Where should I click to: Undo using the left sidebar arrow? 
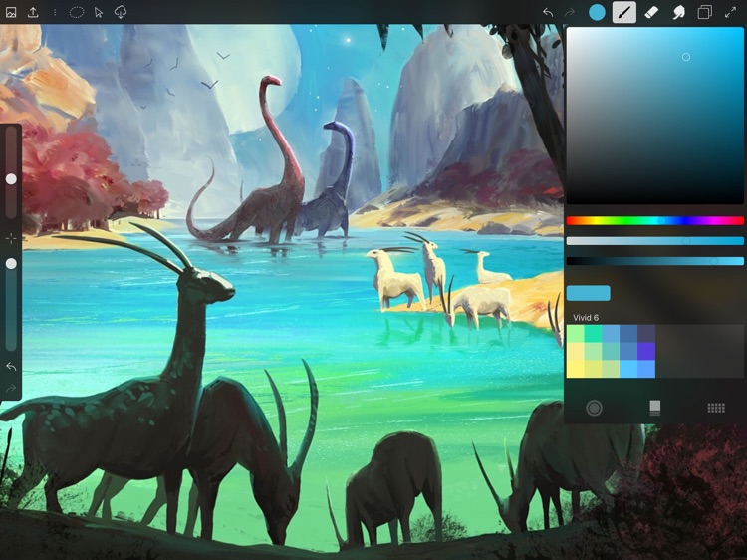[11, 366]
